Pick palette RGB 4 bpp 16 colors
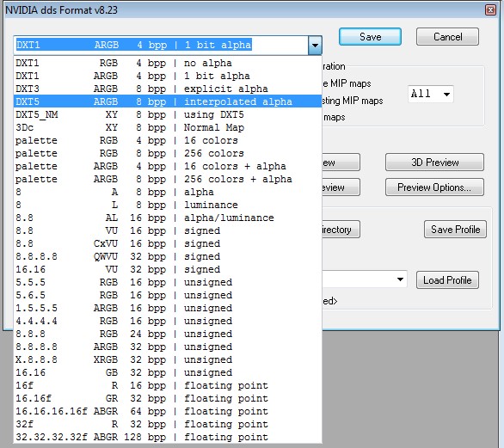The image size is (504, 448). click(168, 140)
